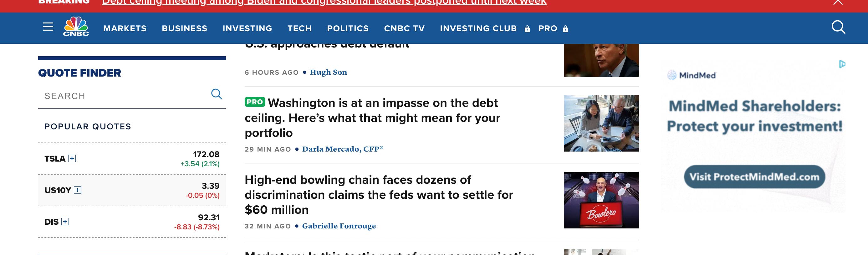
Task: Open the hamburger navigation menu
Action: [48, 27]
